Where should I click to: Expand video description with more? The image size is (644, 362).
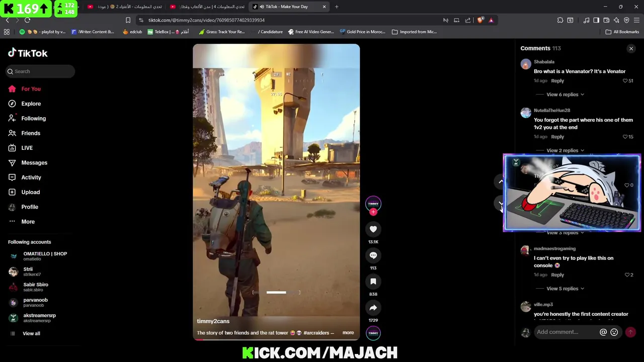[348, 333]
